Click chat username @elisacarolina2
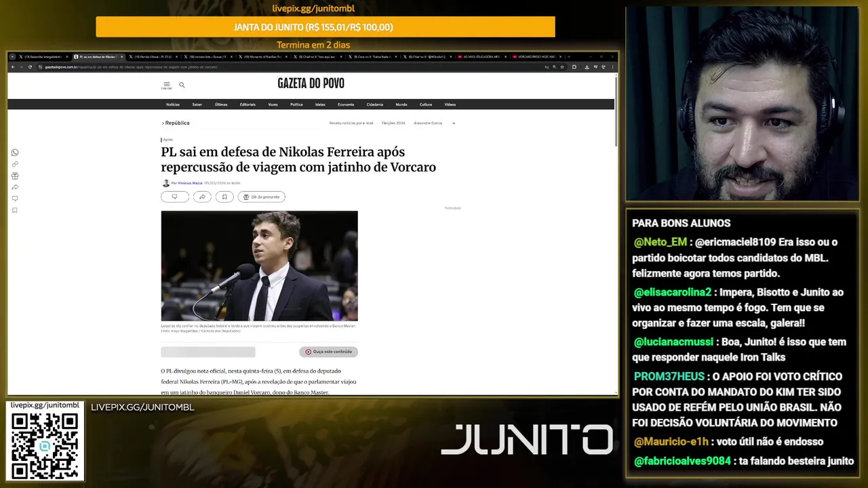This screenshot has height=488, width=868. coord(673,292)
